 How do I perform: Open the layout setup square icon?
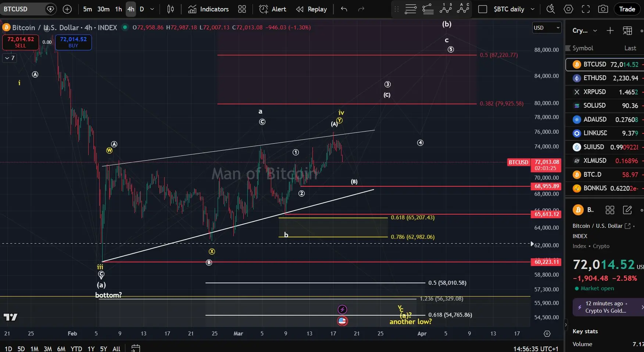click(x=483, y=9)
